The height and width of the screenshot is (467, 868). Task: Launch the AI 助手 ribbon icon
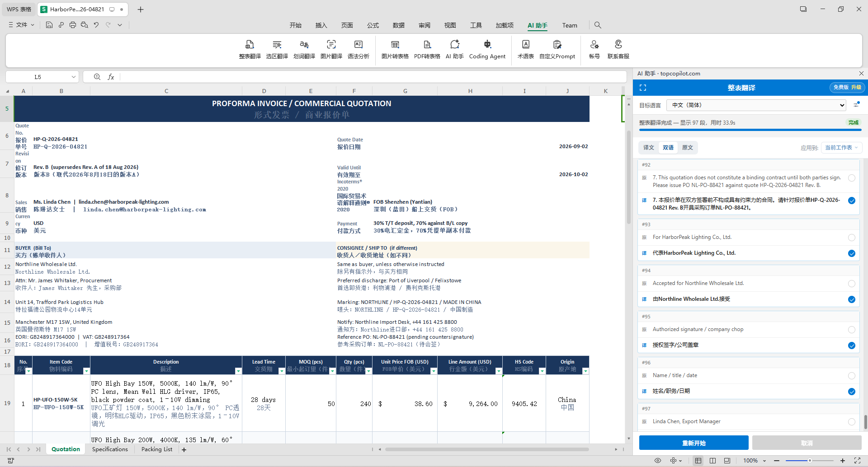point(454,49)
